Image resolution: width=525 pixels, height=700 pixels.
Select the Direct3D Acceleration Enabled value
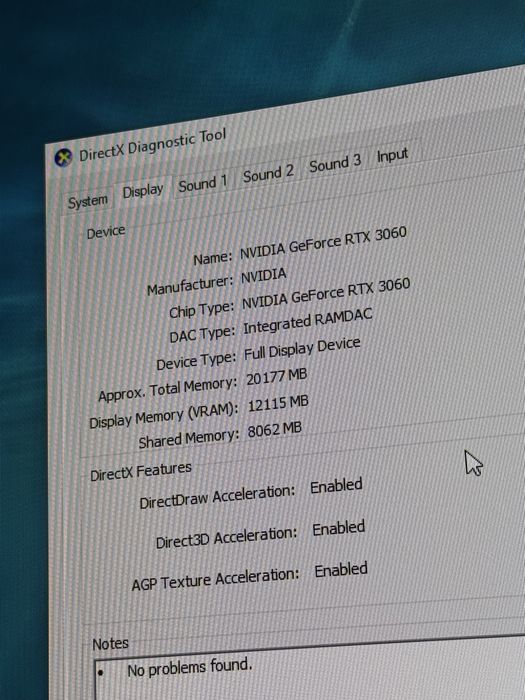click(x=338, y=528)
